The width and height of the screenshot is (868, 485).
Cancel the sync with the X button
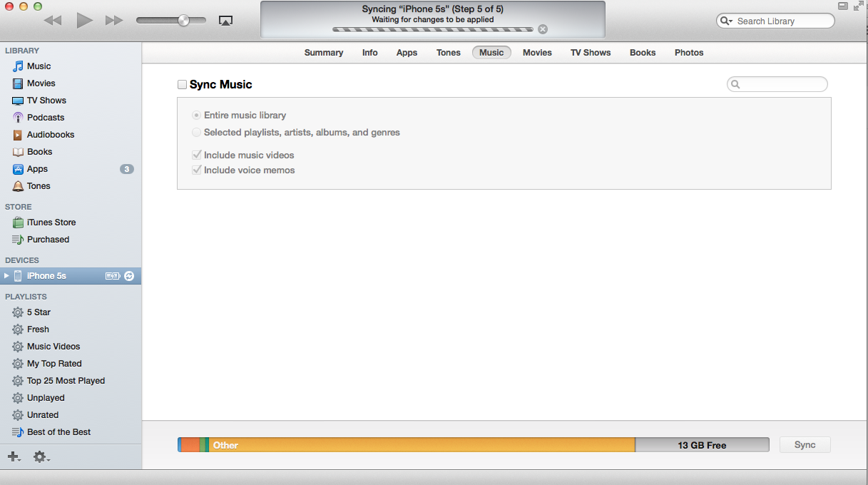[543, 29]
